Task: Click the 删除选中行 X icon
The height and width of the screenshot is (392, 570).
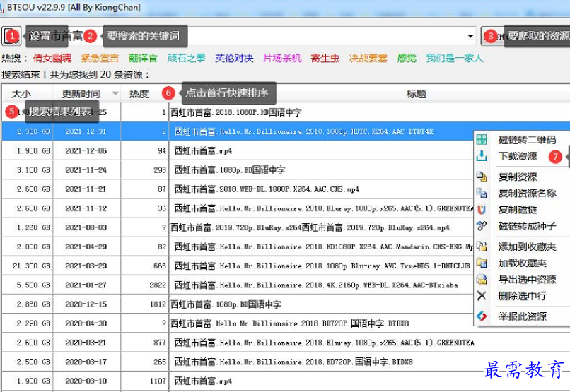Action: point(482,295)
